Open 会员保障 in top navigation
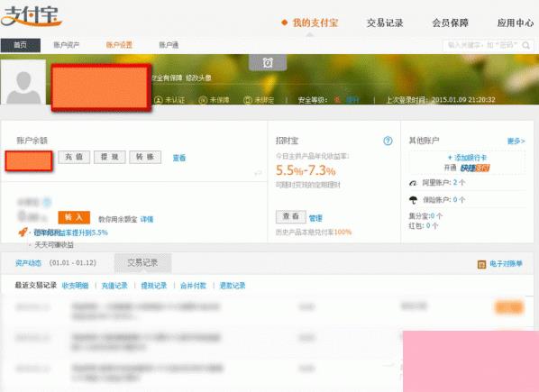The width and height of the screenshot is (539, 392). click(x=450, y=23)
